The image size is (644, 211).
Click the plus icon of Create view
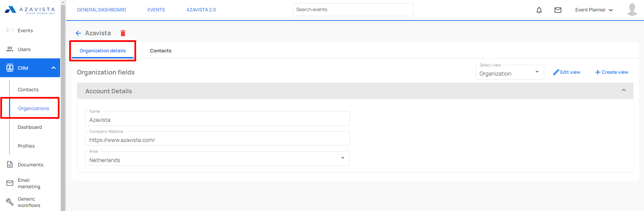(x=598, y=72)
